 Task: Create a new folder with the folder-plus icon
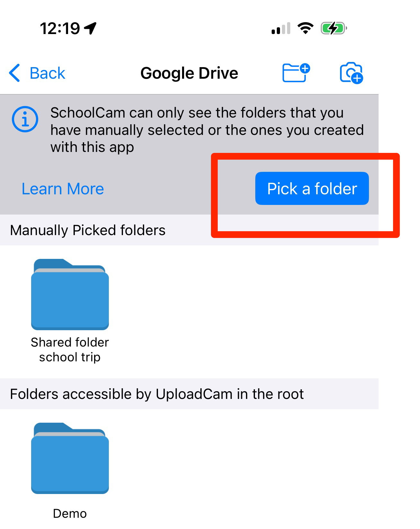tap(296, 73)
